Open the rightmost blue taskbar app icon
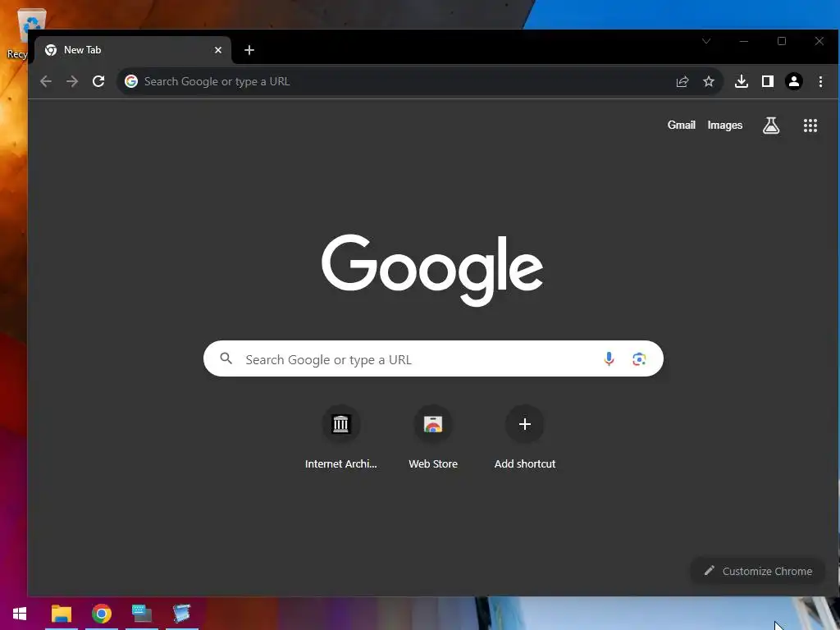The image size is (840, 630). pos(181,614)
